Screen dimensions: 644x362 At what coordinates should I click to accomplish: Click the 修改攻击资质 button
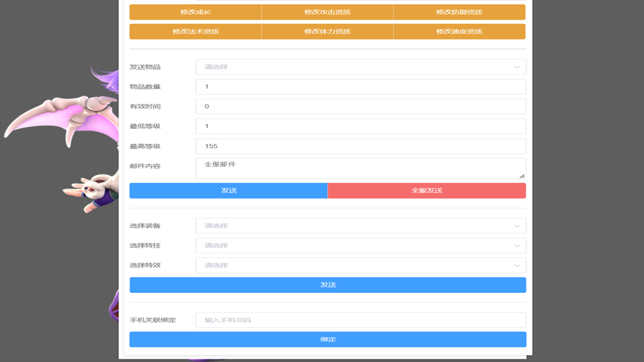(327, 12)
